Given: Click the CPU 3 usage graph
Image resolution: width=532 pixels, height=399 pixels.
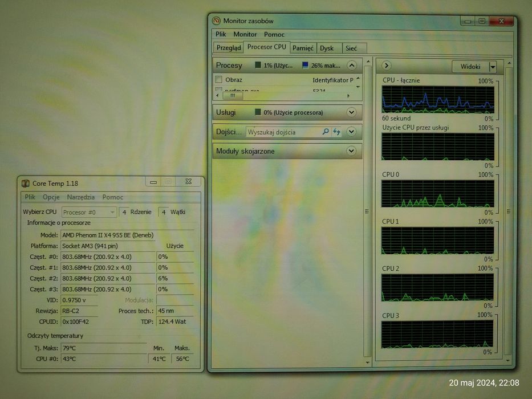Looking at the screenshot, I should coord(437,335).
